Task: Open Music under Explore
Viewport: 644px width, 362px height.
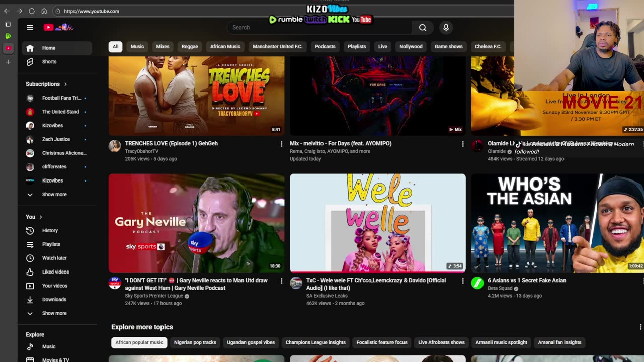Action: 56,346
